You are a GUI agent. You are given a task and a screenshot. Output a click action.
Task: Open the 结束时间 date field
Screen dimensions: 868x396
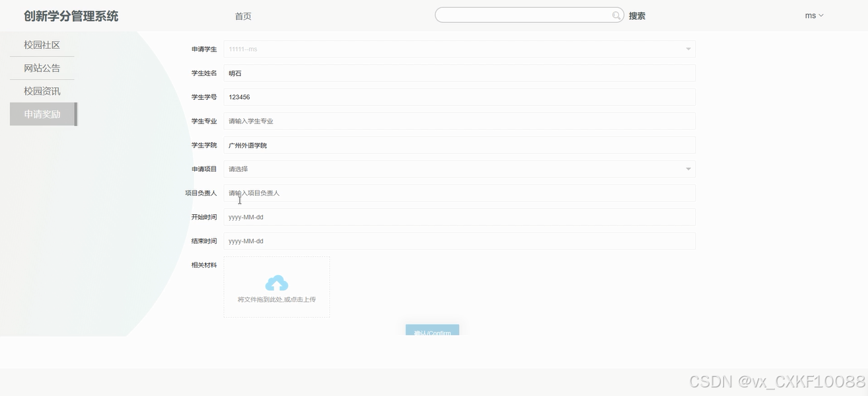pos(459,241)
